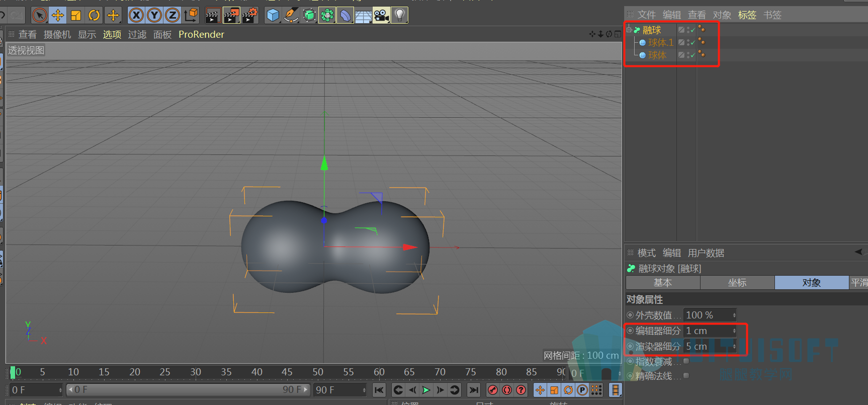The image size is (868, 405).
Task: Add a Camera object
Action: pyautogui.click(x=381, y=16)
